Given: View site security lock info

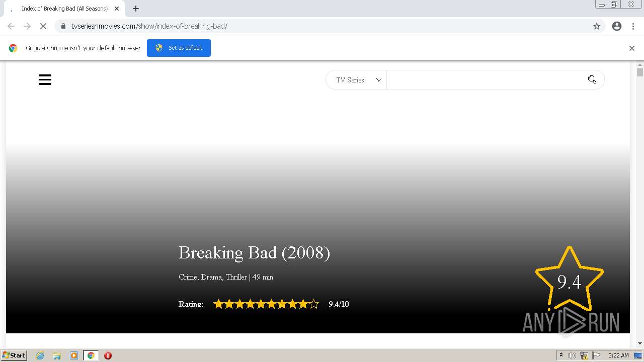Looking at the screenshot, I should tap(63, 26).
